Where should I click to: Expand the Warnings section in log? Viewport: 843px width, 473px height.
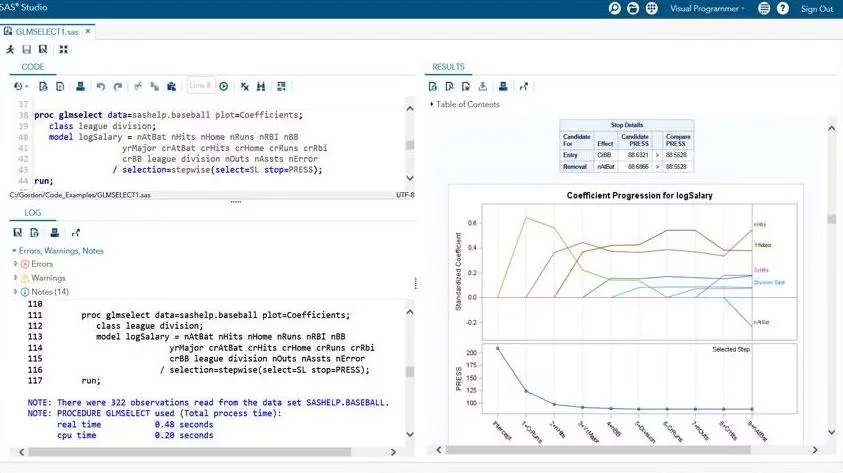pos(15,277)
